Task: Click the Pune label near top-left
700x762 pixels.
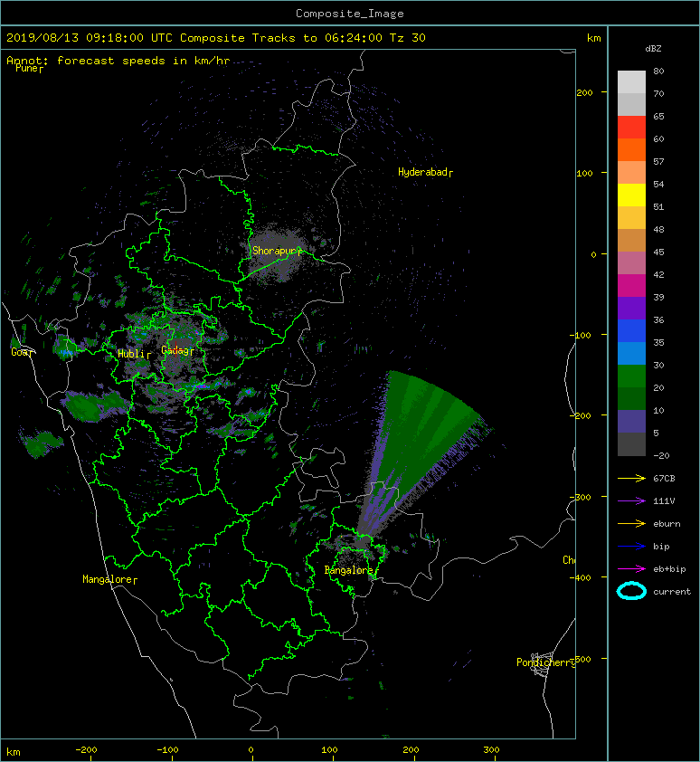Action: pyautogui.click(x=29, y=69)
